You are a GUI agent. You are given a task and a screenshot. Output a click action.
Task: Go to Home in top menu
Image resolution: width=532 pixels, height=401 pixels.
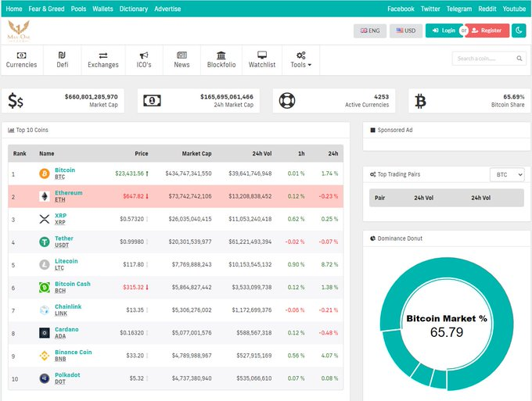(14, 9)
